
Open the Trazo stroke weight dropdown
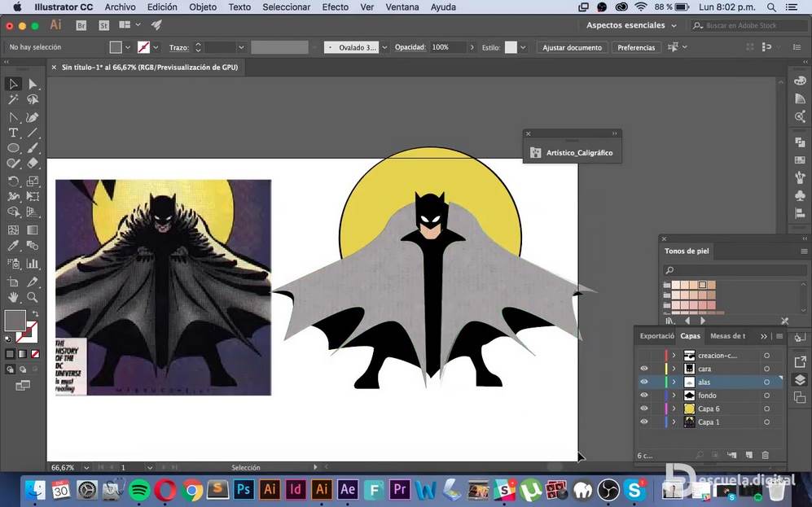tap(241, 47)
